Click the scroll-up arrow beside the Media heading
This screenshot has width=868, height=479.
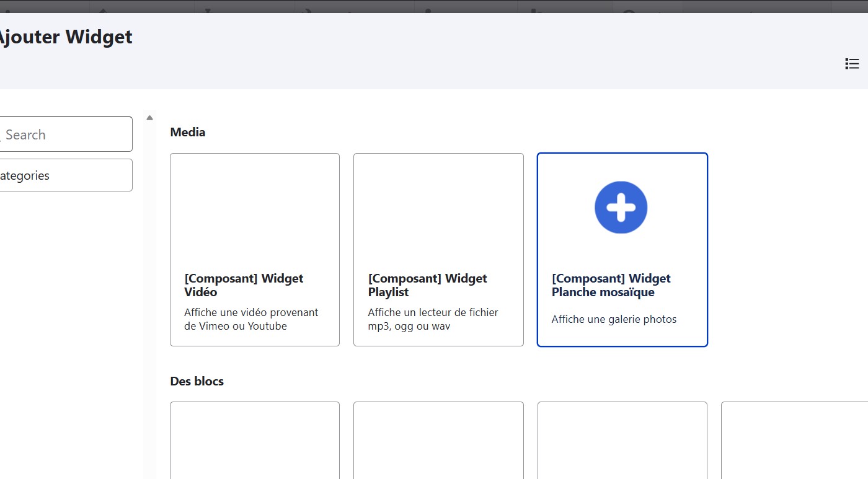149,118
